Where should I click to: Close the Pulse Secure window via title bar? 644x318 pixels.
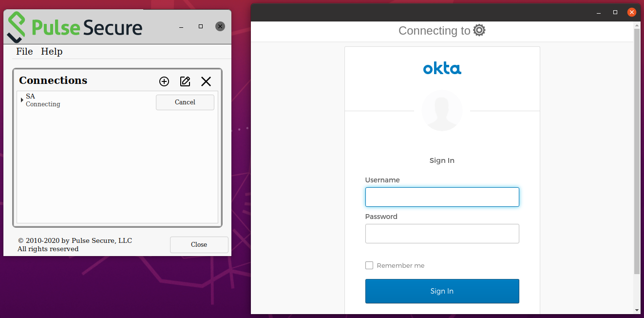(220, 26)
